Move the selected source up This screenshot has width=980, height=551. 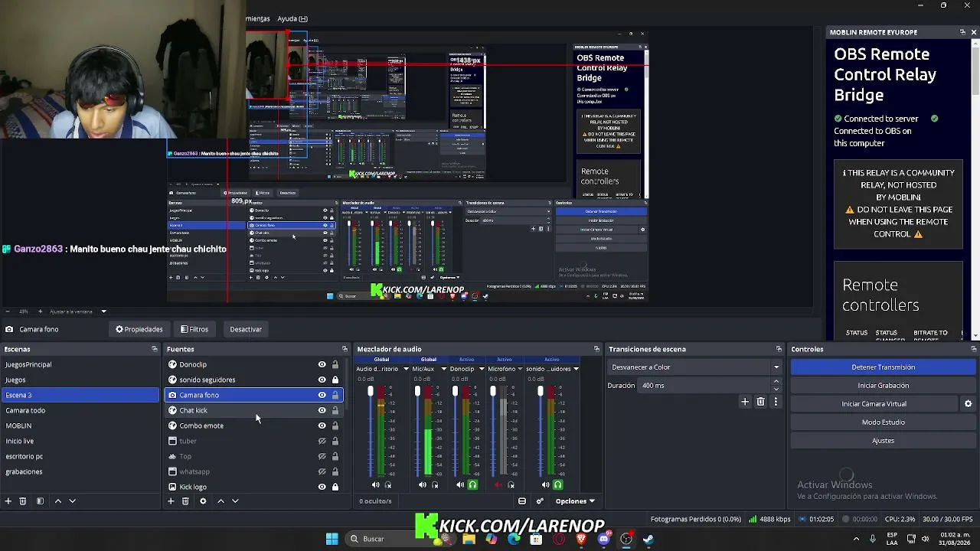tap(220, 501)
